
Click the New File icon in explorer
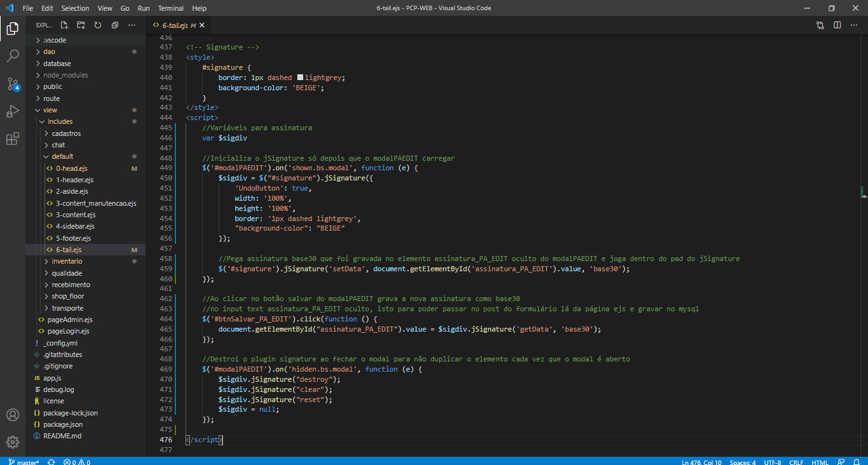[64, 25]
